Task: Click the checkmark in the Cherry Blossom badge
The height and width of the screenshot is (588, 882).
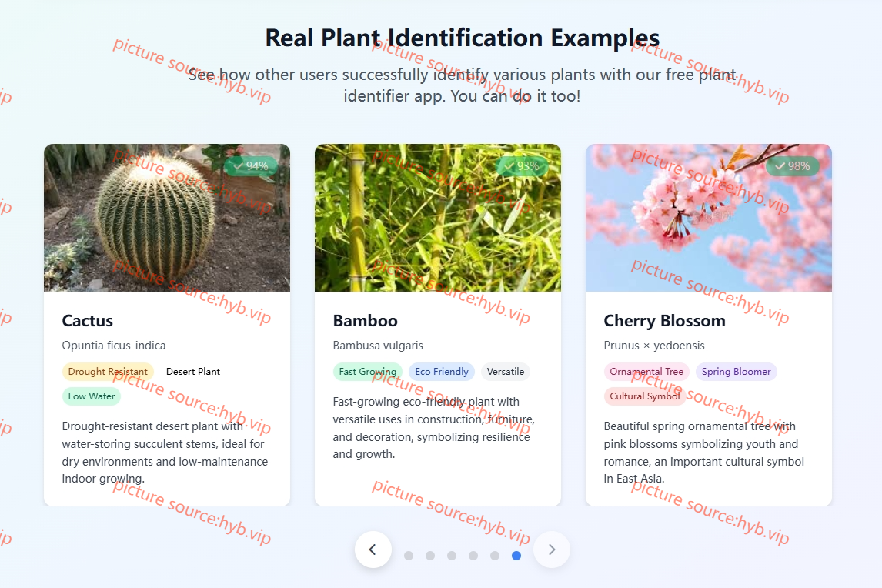Action: 780,165
